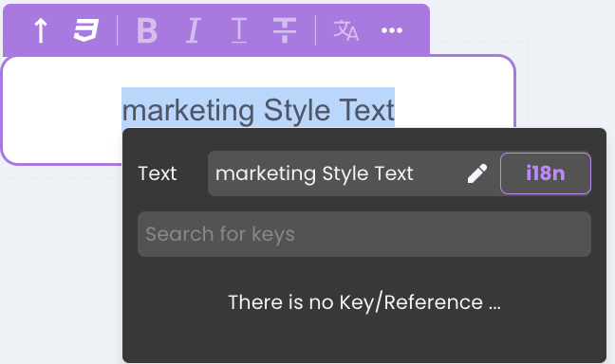Click the word Style in popup text field

[345, 173]
